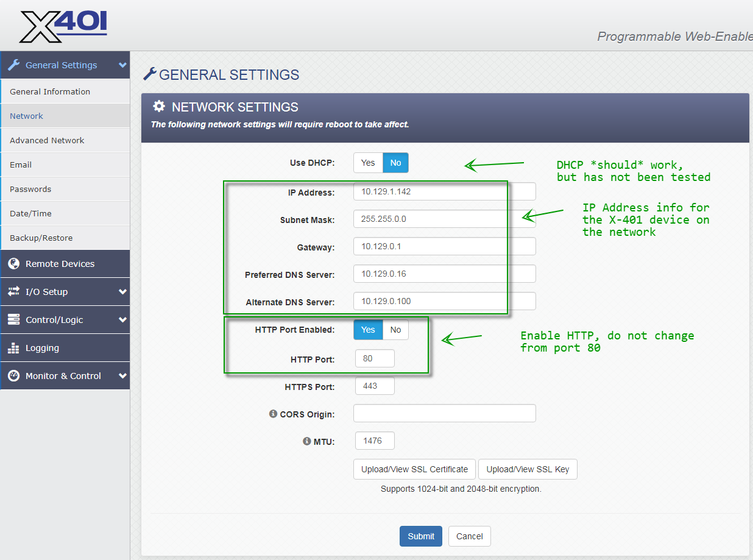The image size is (753, 560).
Task: Expand the Monitor & Control chevron
Action: coord(122,376)
